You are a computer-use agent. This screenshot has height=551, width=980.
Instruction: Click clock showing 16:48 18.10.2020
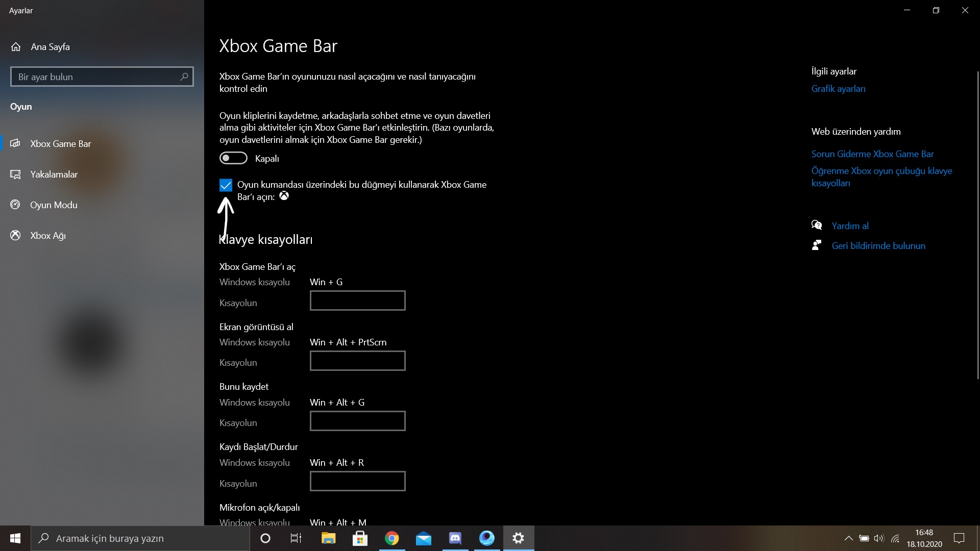[x=924, y=538]
